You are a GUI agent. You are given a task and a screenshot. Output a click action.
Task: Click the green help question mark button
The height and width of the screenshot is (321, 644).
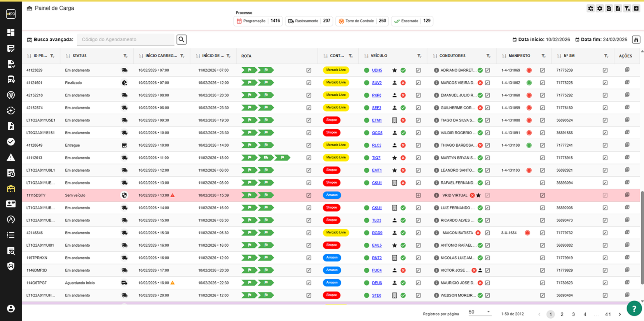[x=634, y=309]
